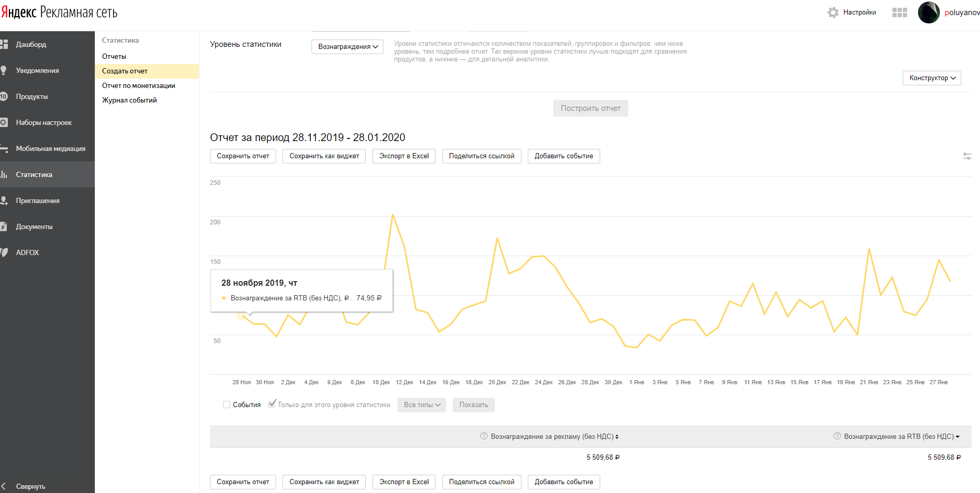
Task: Open the services grid icon
Action: [899, 12]
